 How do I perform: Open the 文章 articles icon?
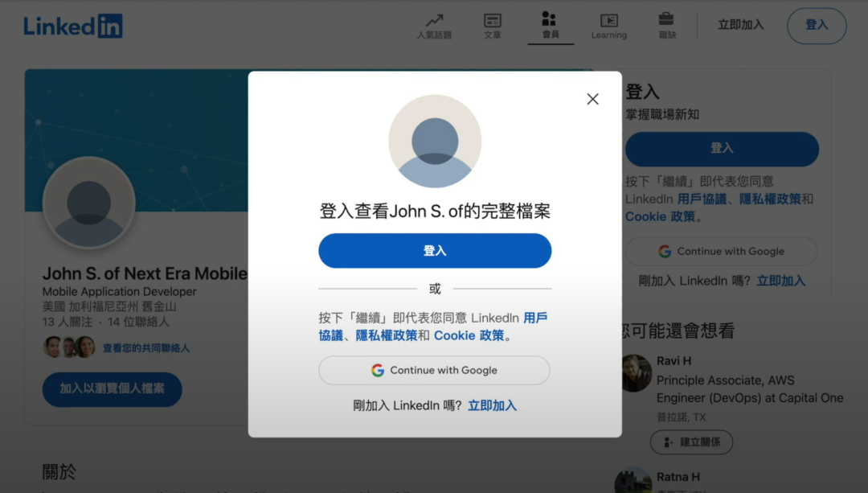click(x=492, y=26)
